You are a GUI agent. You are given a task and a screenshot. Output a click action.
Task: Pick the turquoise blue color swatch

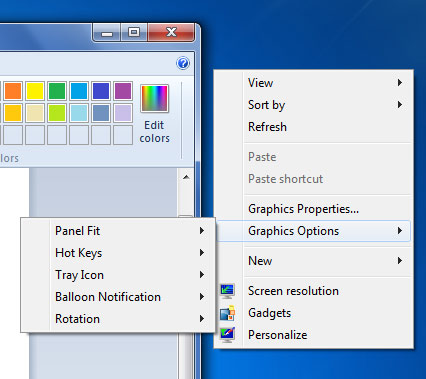click(79, 91)
